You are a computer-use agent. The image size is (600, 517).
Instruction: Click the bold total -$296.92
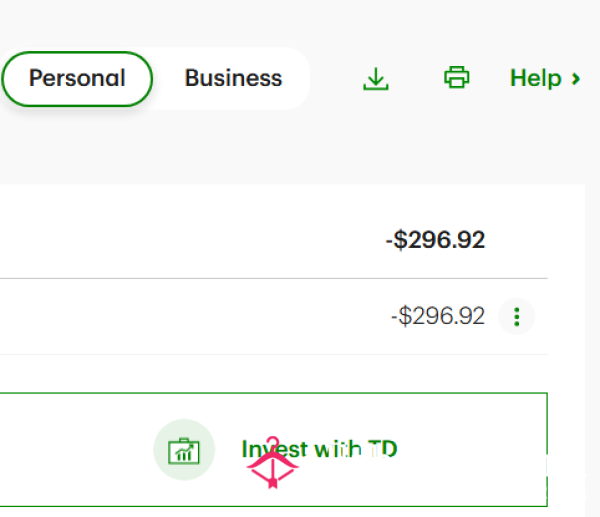click(x=435, y=240)
